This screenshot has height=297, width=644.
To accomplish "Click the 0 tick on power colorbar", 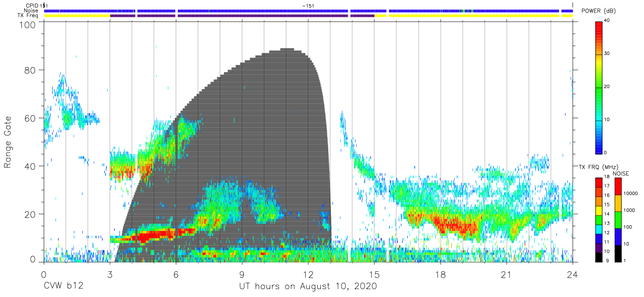I will (606, 152).
